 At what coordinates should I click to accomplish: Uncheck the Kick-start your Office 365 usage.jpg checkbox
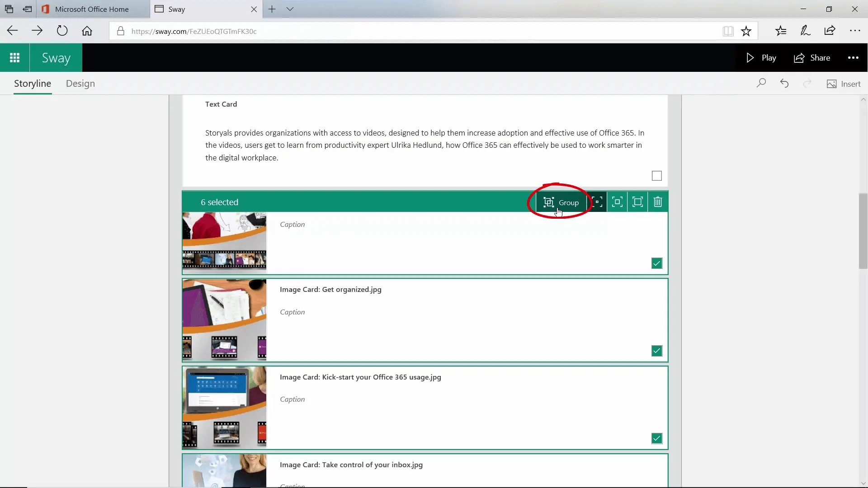point(657,438)
